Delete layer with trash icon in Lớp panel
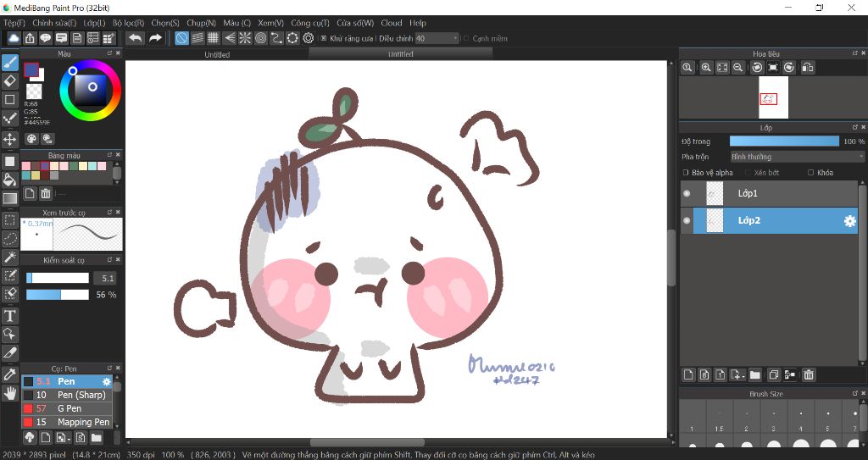The image size is (868, 460). pyautogui.click(x=809, y=374)
